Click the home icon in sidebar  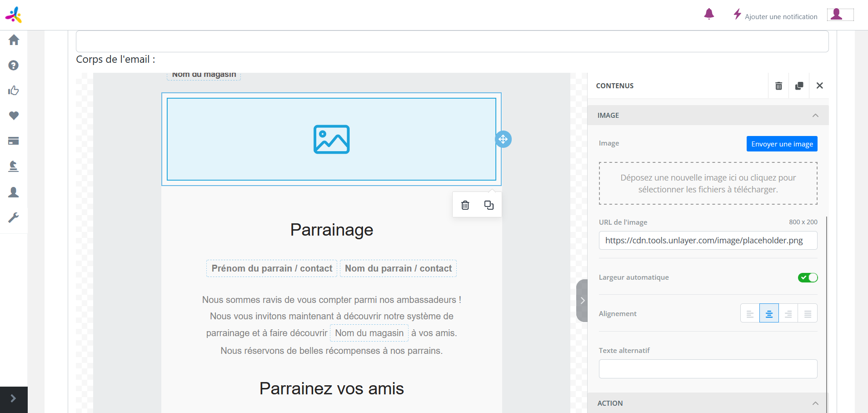click(14, 40)
